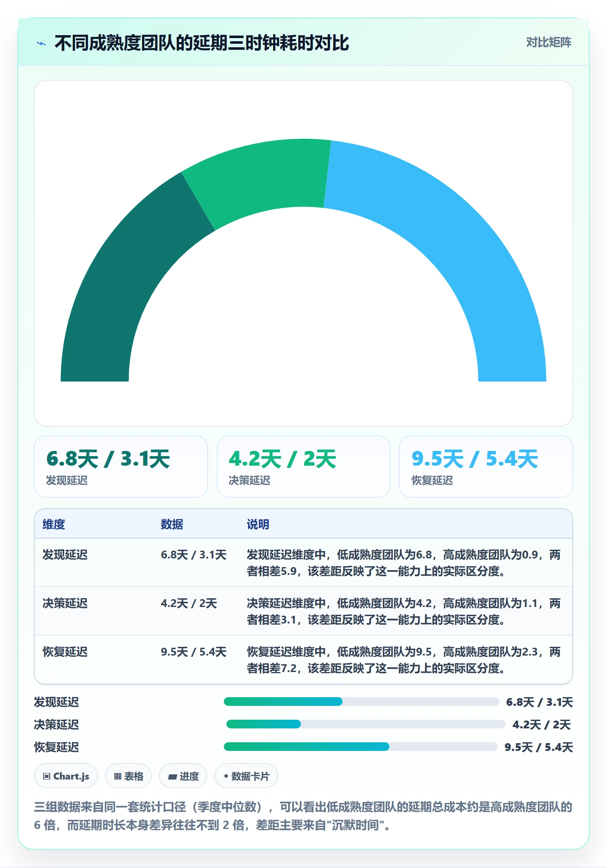The image size is (607, 868).
Task: Click the Chart.js tag chip
Action: tap(66, 776)
